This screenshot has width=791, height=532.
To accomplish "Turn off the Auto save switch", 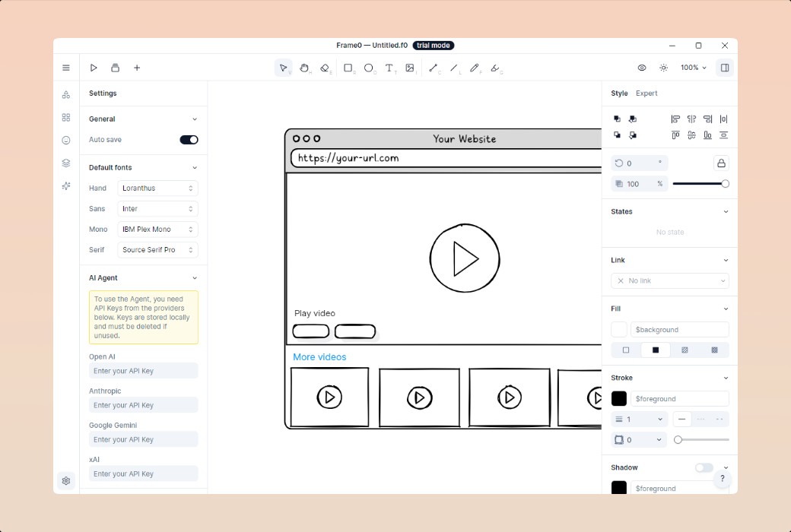I will 189,140.
